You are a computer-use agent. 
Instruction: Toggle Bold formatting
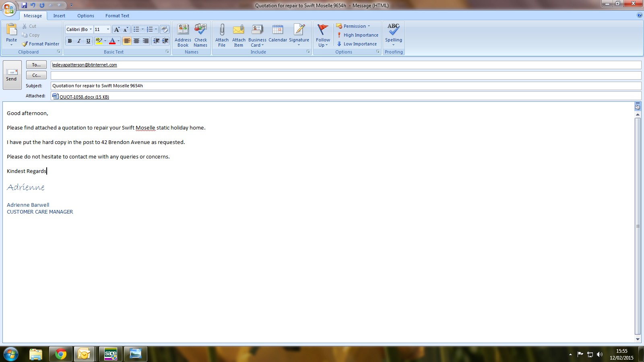pyautogui.click(x=70, y=41)
